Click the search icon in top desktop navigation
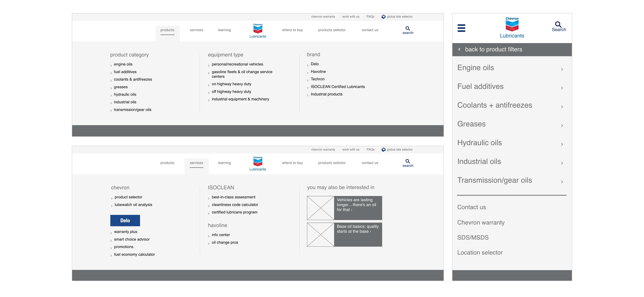The width and height of the screenshot is (644, 297). tap(408, 29)
